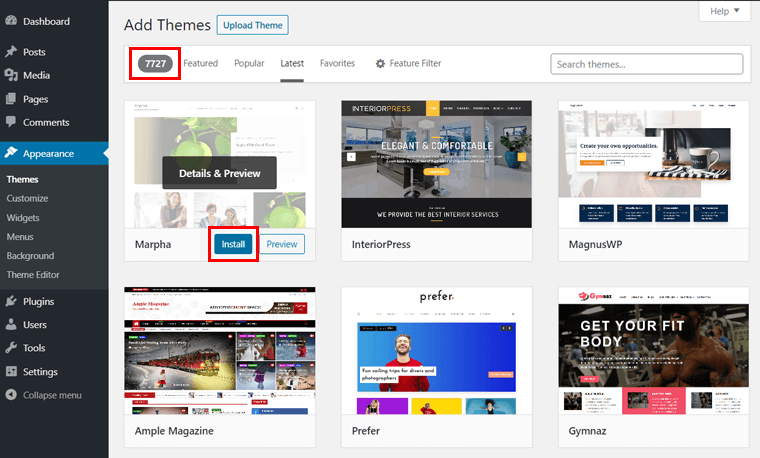
Task: Open the InteriorPress theme thumbnail
Action: (437, 164)
